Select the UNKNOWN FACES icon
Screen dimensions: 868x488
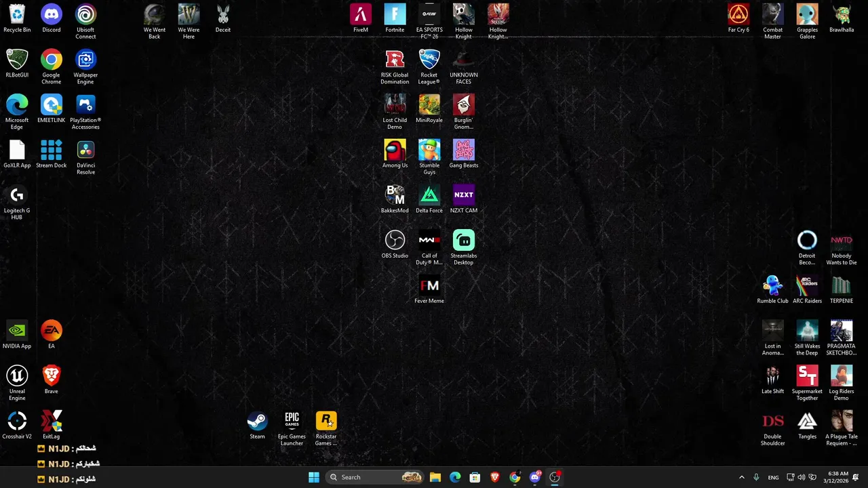point(464,67)
